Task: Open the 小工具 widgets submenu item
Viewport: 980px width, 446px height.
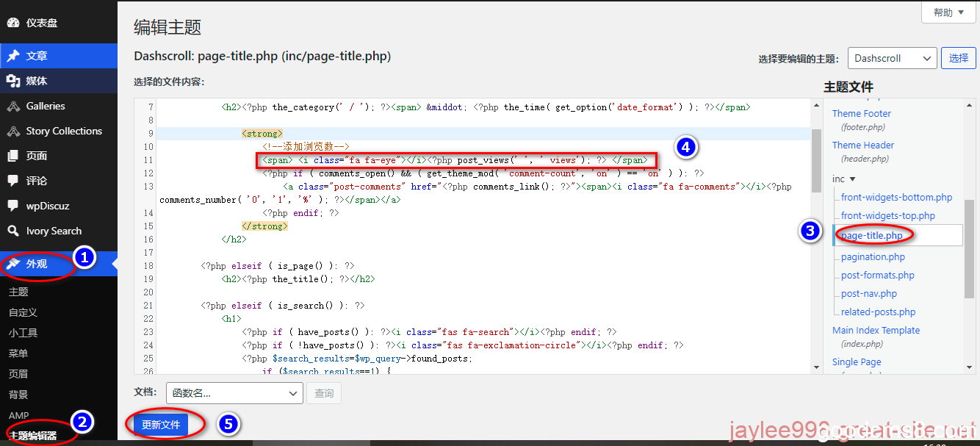Action: [x=23, y=333]
